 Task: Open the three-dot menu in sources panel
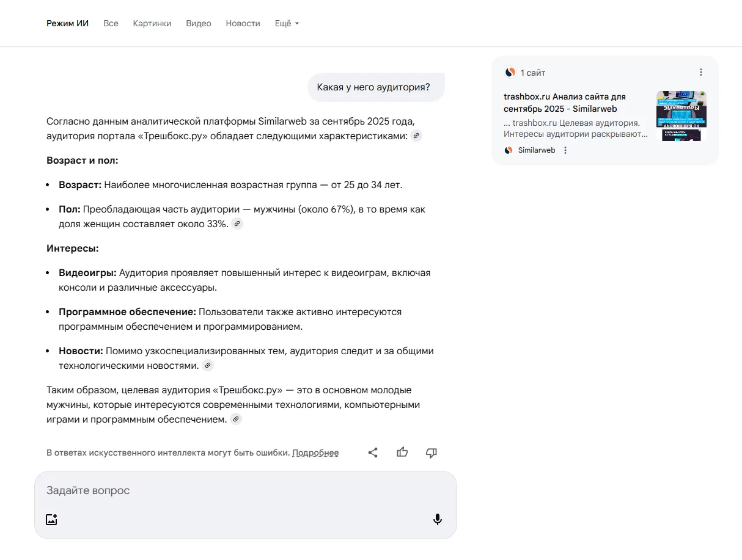(x=701, y=72)
